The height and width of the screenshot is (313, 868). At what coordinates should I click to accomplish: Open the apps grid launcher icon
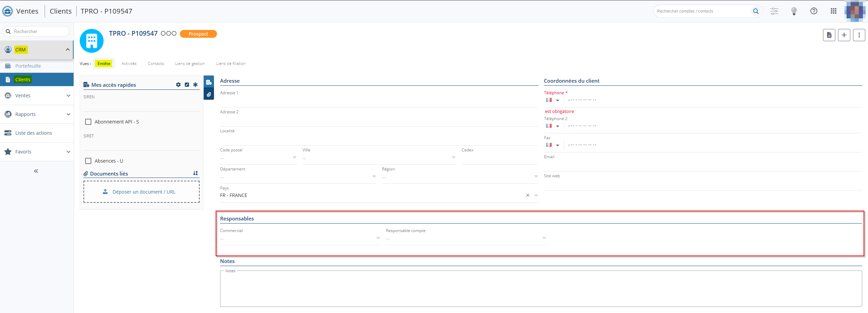833,11
